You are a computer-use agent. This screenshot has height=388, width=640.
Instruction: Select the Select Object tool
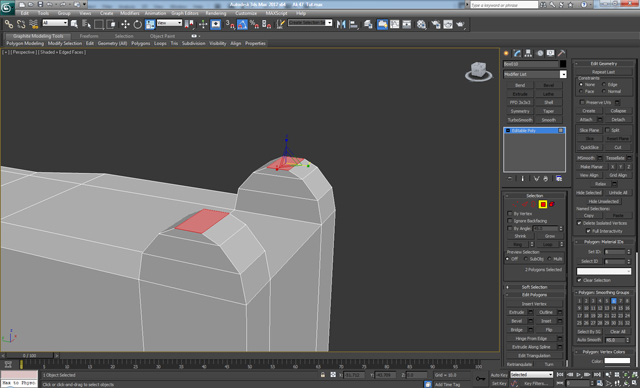coord(74,24)
